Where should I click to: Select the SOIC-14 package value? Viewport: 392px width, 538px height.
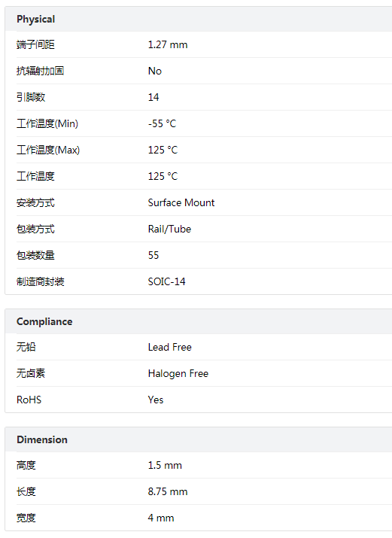pos(167,281)
